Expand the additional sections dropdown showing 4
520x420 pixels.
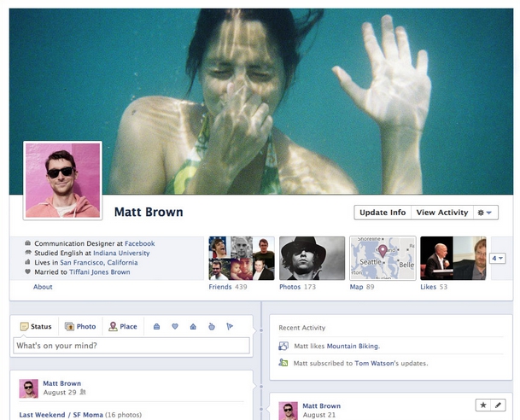tap(497, 258)
